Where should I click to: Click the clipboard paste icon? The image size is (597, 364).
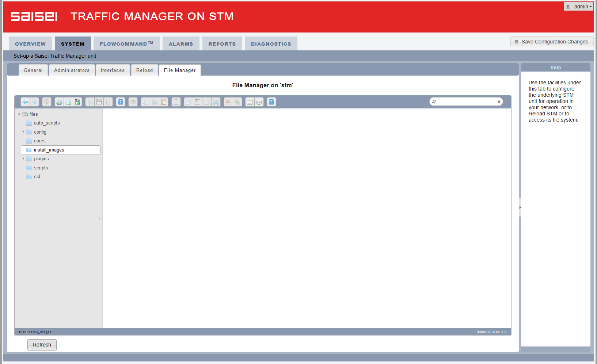[164, 102]
